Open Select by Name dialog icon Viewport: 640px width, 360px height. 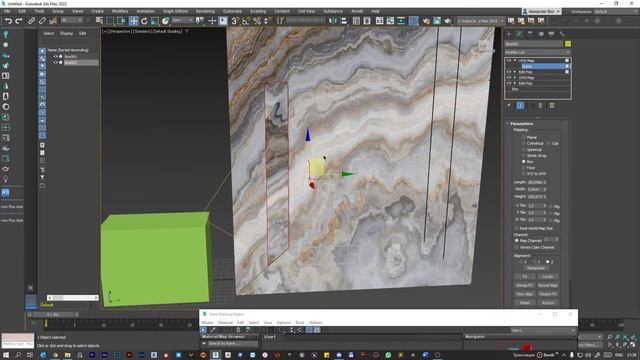(x=99, y=21)
